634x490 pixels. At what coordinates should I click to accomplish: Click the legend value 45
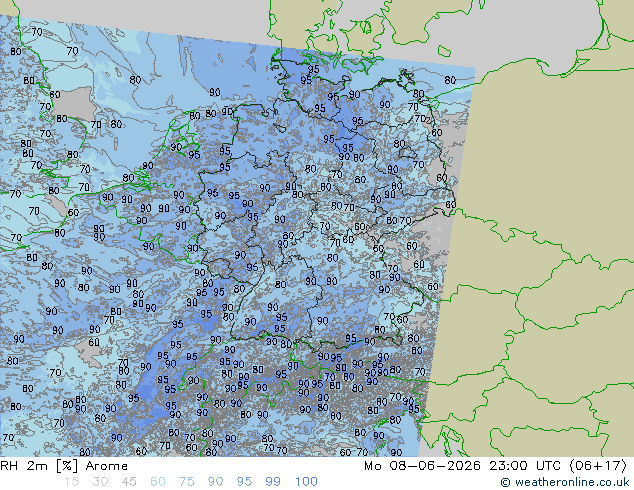pyautogui.click(x=129, y=482)
